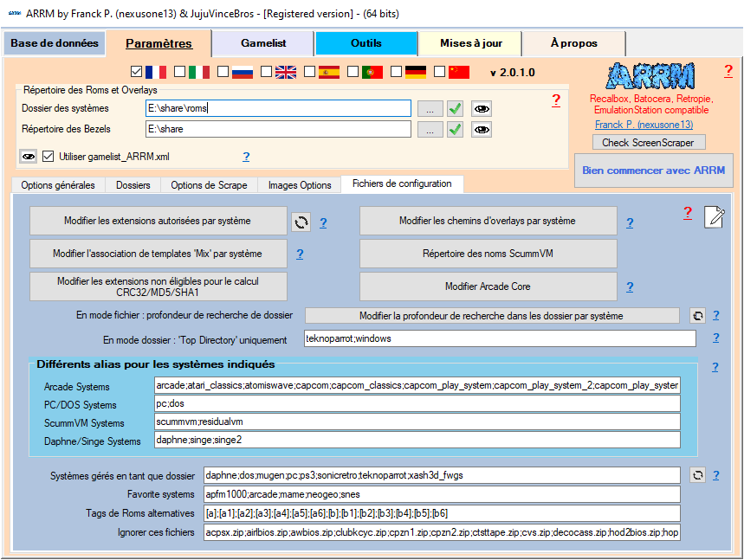The image size is (744, 560).
Task: Click refresh icon next to profondeur de recherche
Action: (697, 315)
